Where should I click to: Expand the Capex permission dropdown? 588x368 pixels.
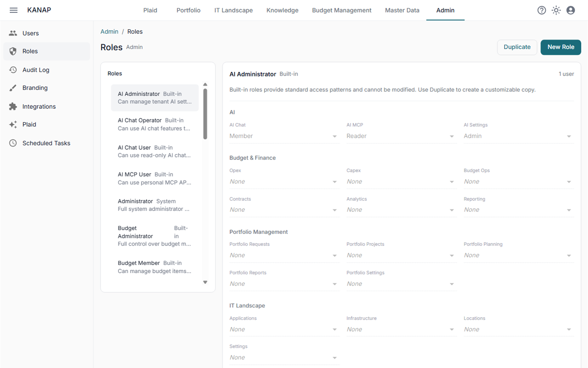pos(401,182)
